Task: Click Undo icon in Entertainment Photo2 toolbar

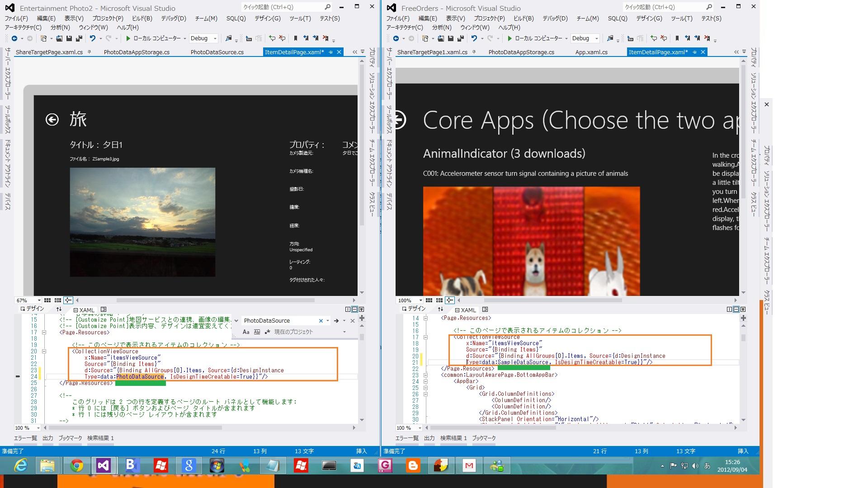Action: point(93,38)
